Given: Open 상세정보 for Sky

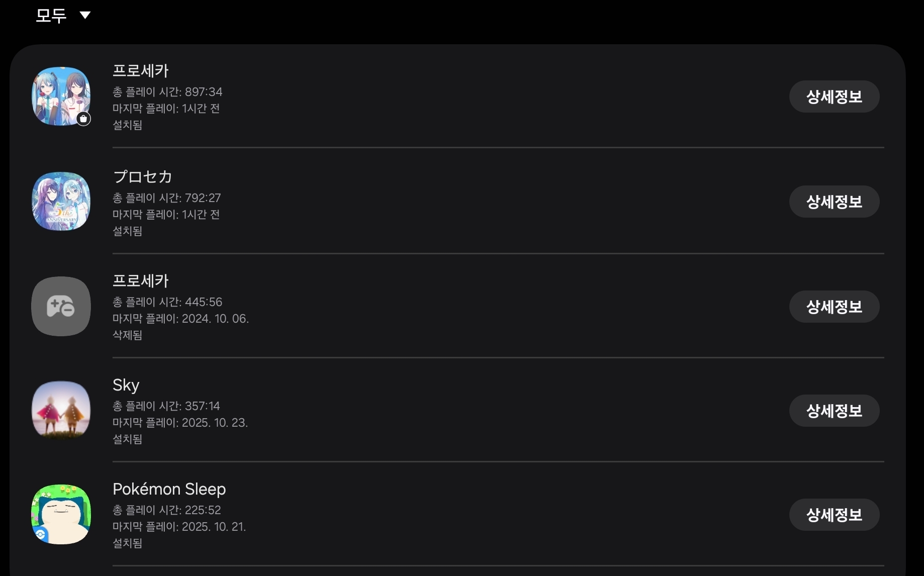Looking at the screenshot, I should pos(834,411).
